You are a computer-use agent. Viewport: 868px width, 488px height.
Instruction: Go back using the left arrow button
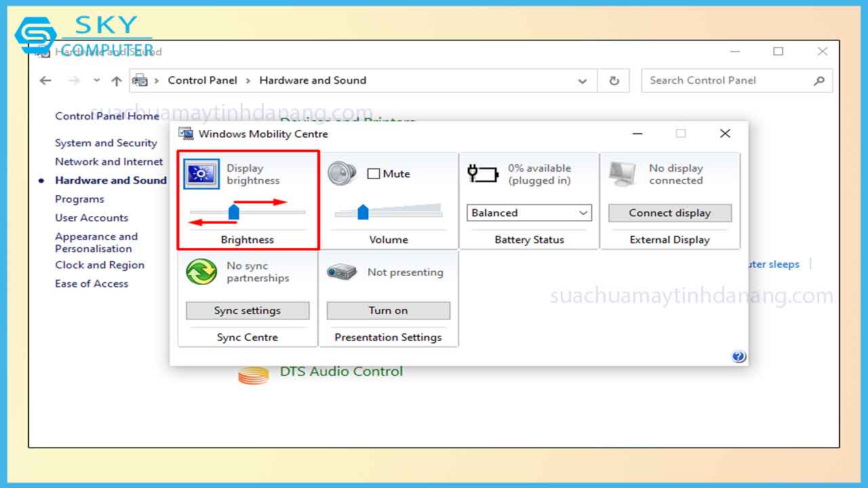pyautogui.click(x=45, y=81)
